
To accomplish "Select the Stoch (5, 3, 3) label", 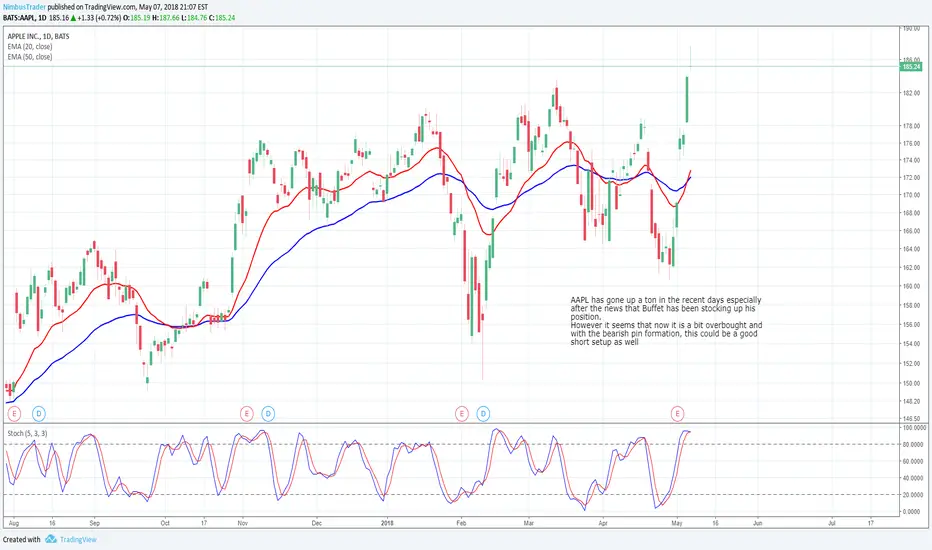I will (x=27, y=433).
